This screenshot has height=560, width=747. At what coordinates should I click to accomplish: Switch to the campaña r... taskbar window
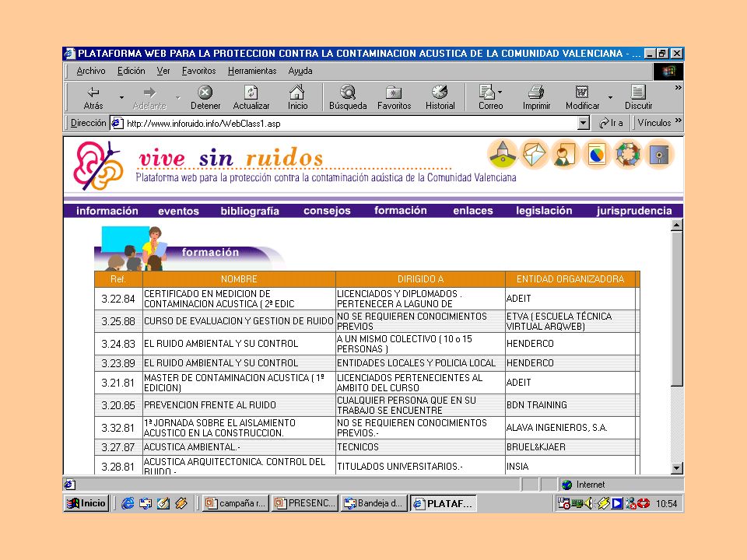click(236, 503)
